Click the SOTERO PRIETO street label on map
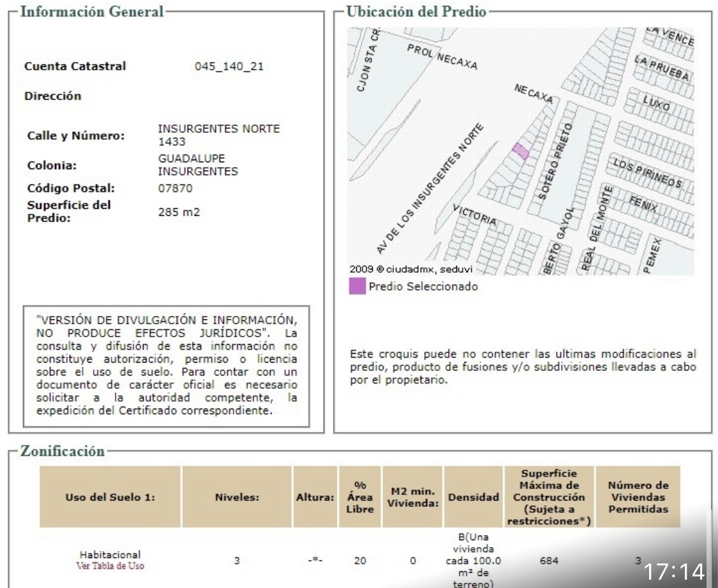The height and width of the screenshot is (588, 718). coord(555,161)
